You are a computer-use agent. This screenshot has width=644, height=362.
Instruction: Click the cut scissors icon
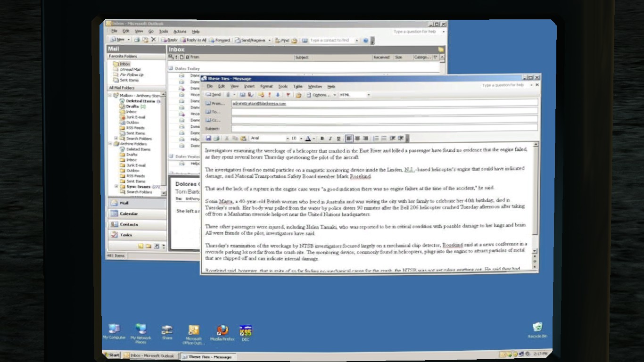coord(227,138)
